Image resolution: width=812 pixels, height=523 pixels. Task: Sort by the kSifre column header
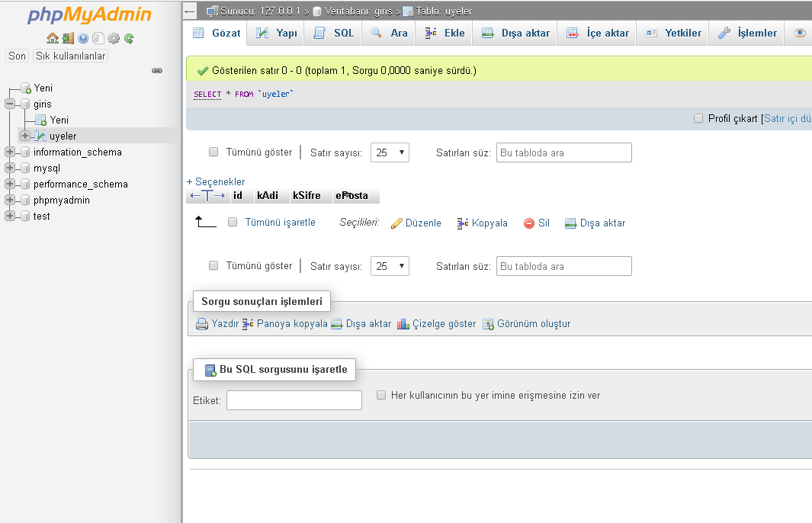(x=307, y=195)
